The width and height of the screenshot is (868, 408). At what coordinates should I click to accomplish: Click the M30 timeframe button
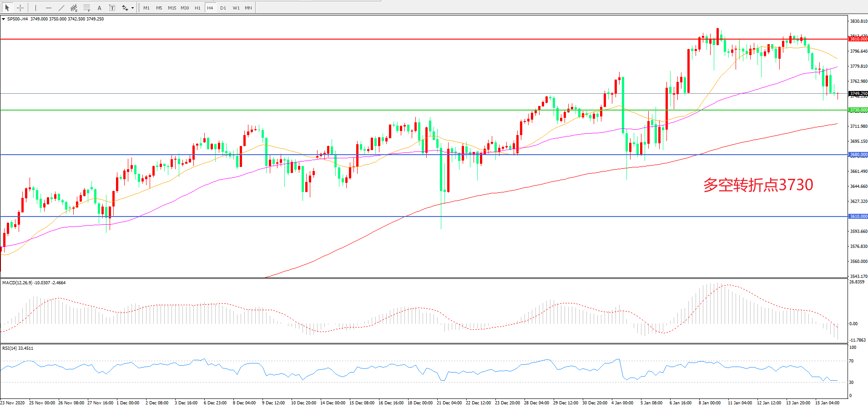185,8
